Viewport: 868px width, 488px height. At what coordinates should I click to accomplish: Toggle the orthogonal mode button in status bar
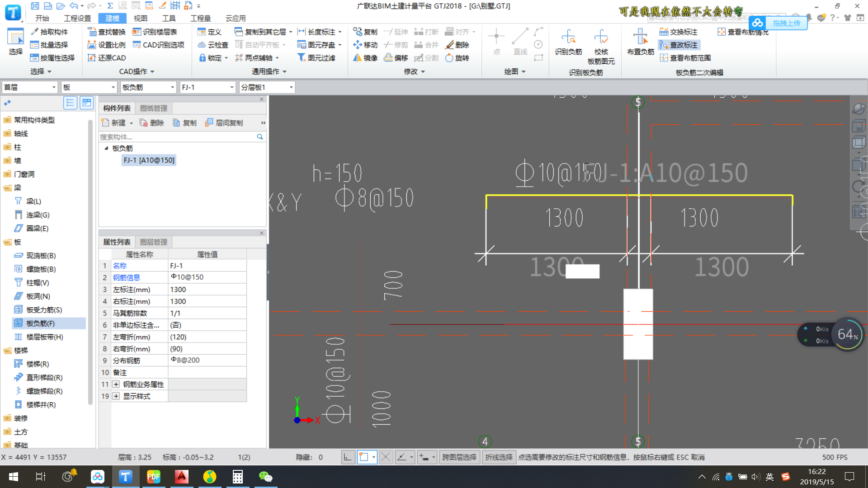347,457
